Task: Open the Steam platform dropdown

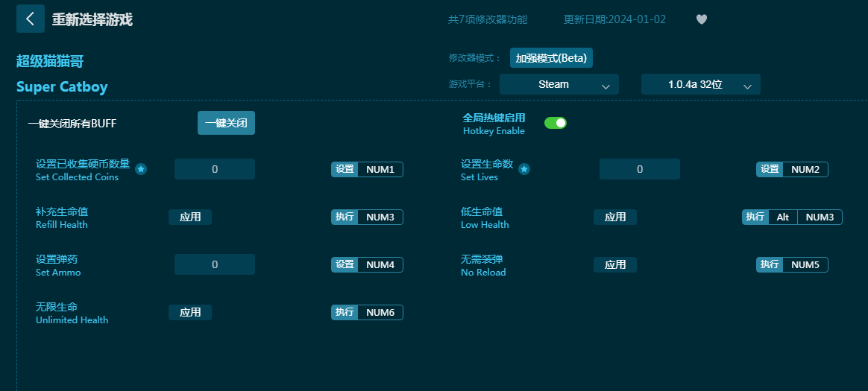Action: pos(559,85)
